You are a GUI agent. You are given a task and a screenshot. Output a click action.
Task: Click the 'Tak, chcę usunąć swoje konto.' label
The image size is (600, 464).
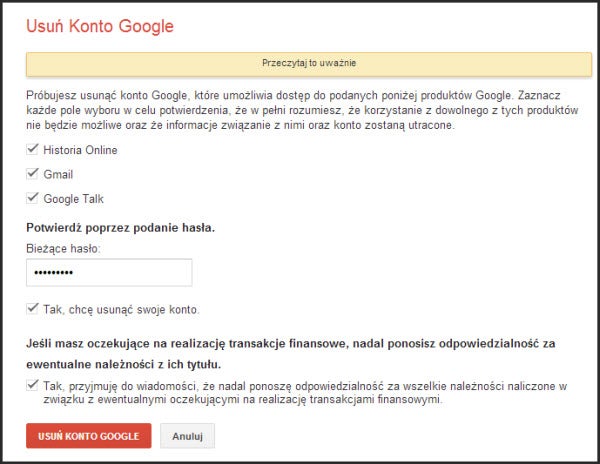click(121, 309)
